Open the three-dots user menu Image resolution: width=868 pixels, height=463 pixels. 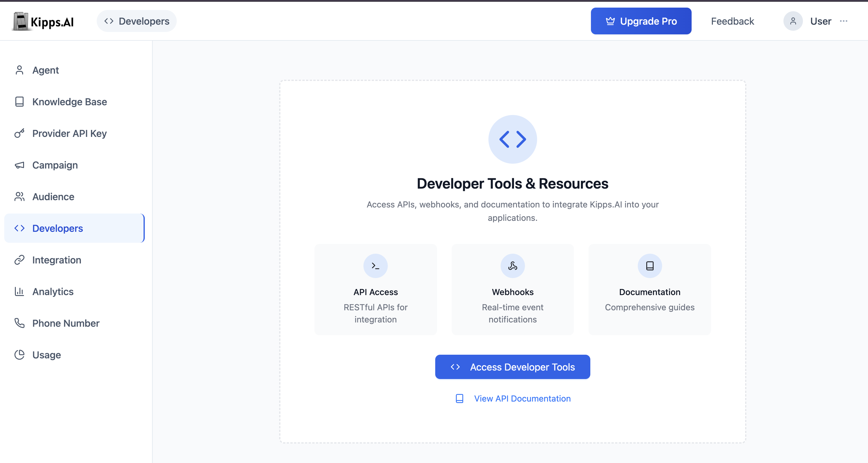[x=843, y=21]
